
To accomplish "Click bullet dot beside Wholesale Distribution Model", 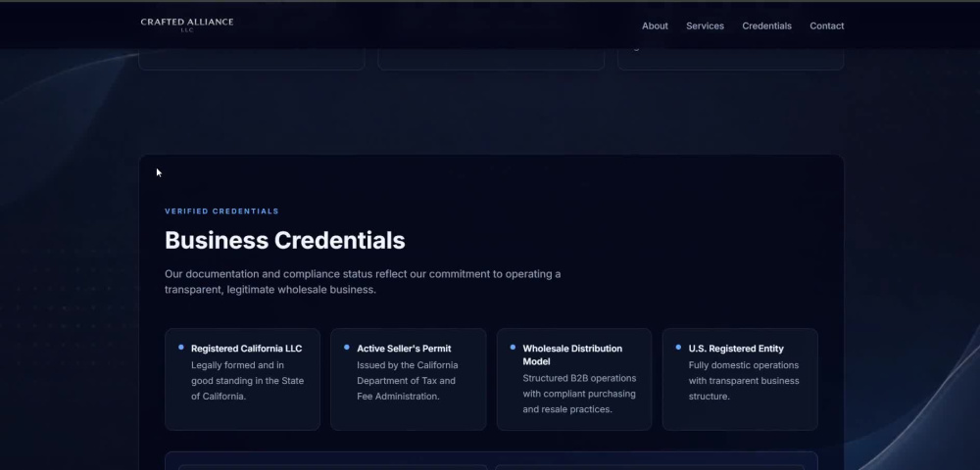I will [x=514, y=347].
